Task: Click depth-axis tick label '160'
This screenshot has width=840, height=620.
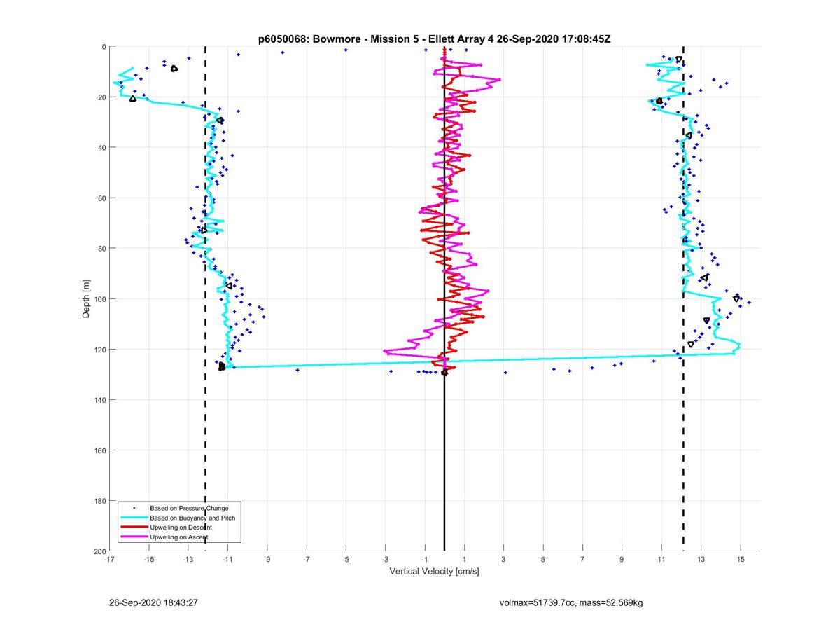Action: point(99,450)
